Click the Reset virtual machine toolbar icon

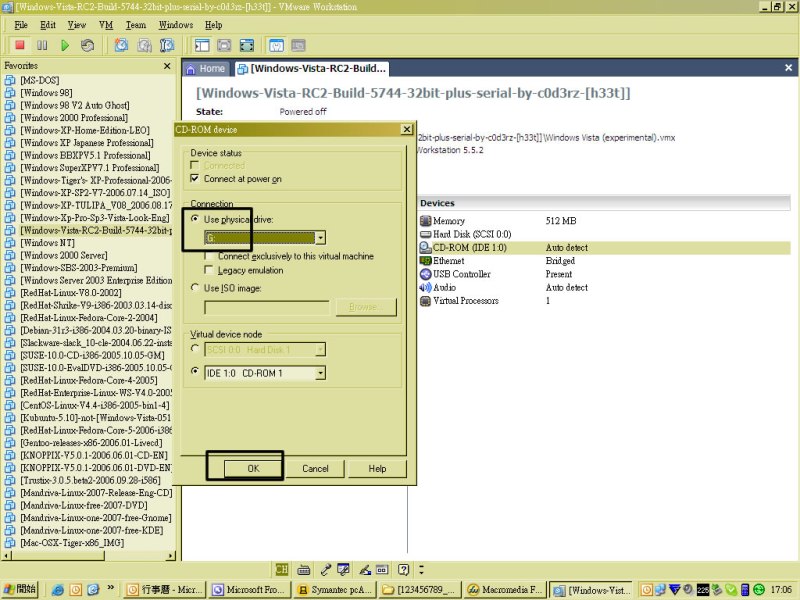(87, 45)
